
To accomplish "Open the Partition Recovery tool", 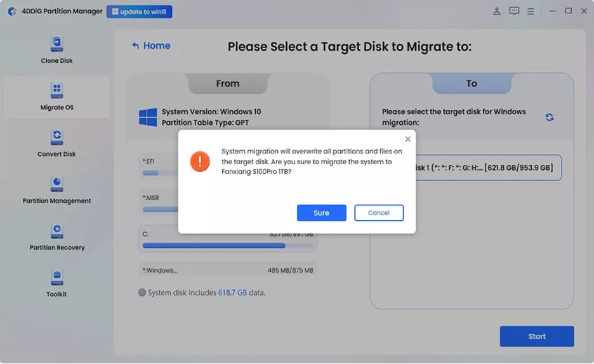I will click(57, 237).
